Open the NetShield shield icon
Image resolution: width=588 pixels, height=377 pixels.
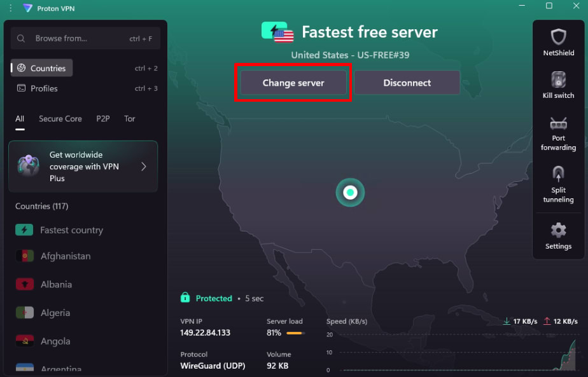pos(558,37)
